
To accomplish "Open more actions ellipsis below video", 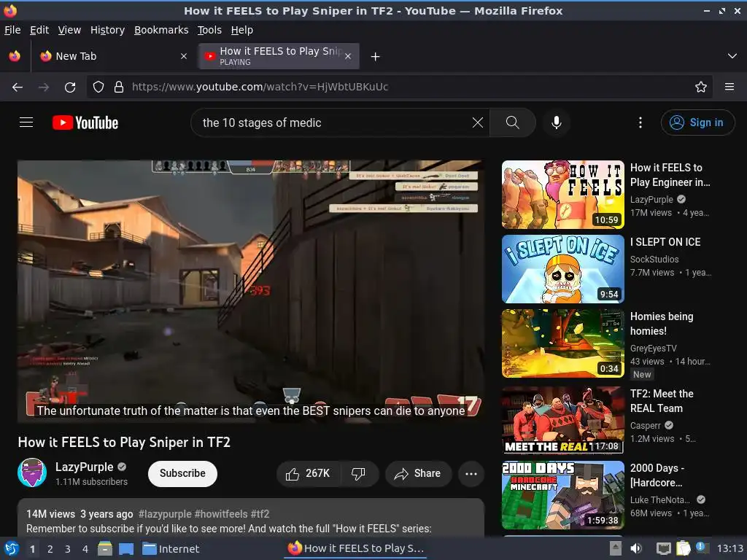I will pos(471,473).
